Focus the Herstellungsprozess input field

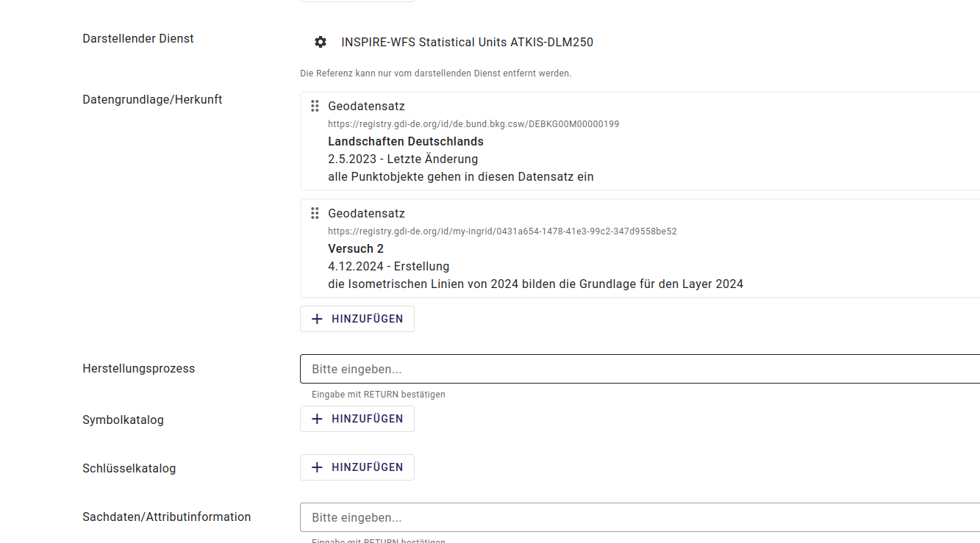pyautogui.click(x=515, y=369)
